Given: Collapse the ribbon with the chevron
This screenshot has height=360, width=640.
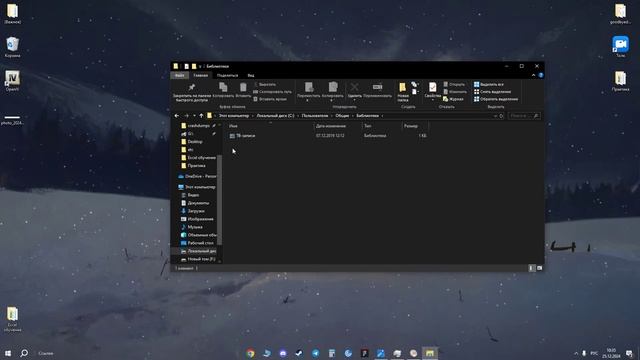Looking at the screenshot, I should pyautogui.click(x=533, y=76).
